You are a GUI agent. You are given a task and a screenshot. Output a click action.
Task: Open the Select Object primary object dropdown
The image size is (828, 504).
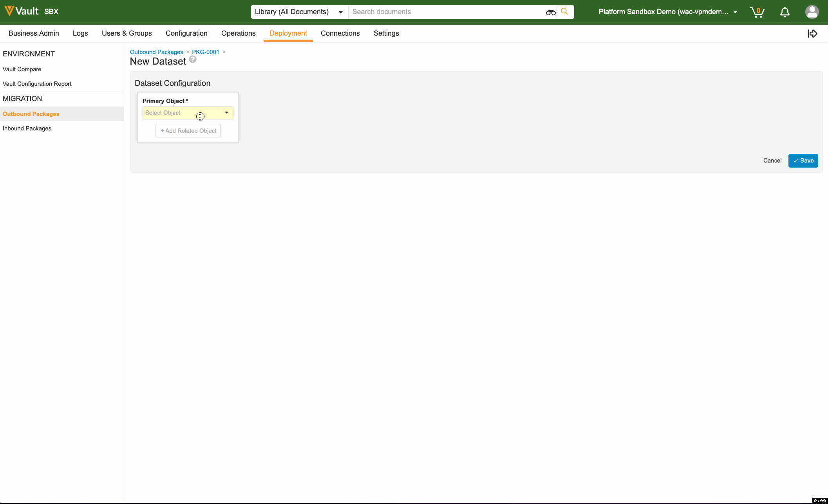(x=188, y=113)
